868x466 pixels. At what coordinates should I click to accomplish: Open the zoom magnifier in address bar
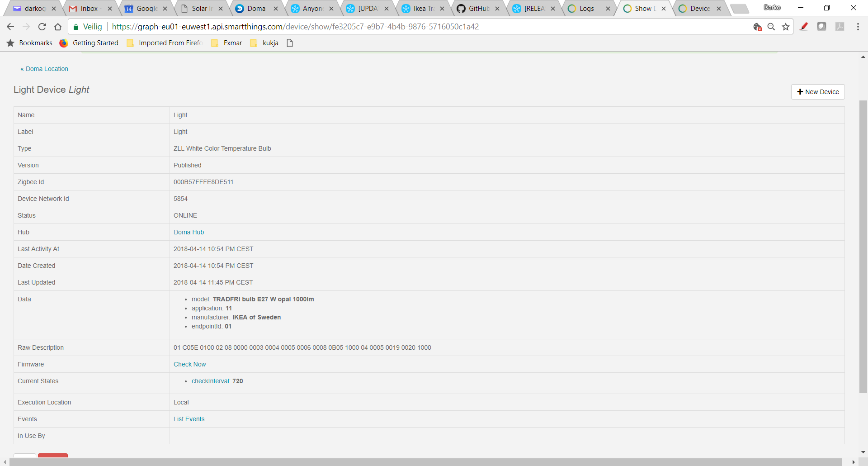(x=771, y=27)
